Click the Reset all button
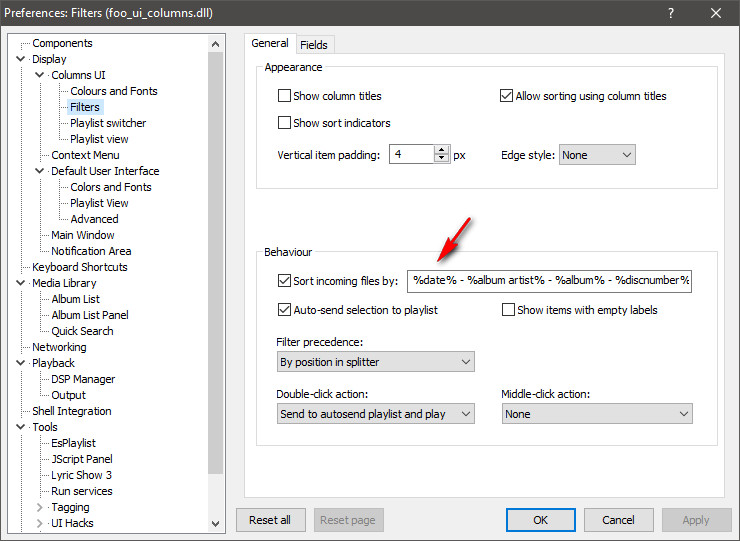This screenshot has height=541, width=740. [270, 520]
